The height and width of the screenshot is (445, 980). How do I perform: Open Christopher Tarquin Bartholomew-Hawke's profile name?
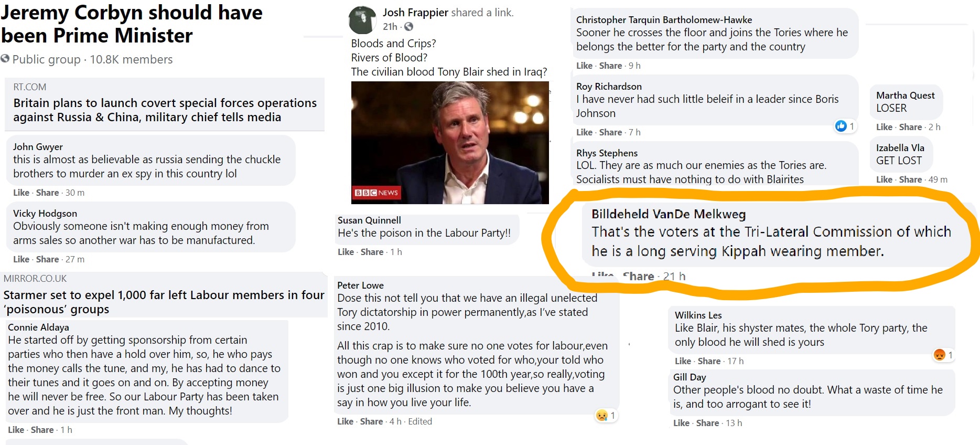[x=664, y=20]
